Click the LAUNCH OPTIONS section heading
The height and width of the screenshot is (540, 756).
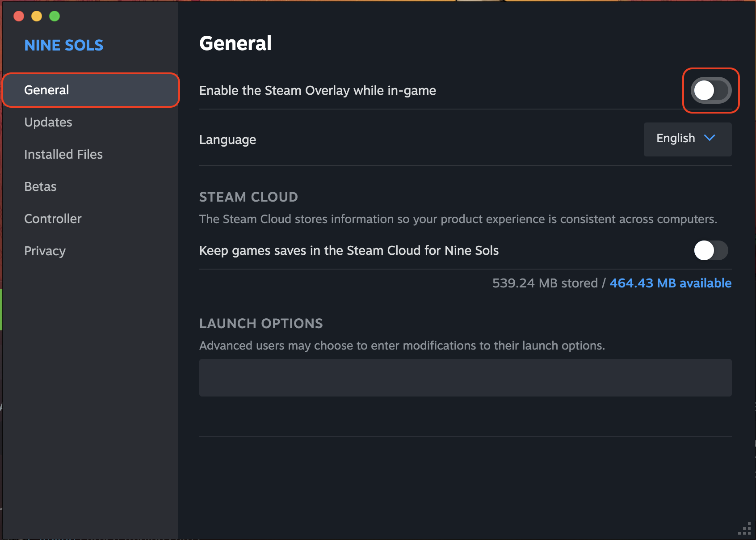[x=261, y=323]
